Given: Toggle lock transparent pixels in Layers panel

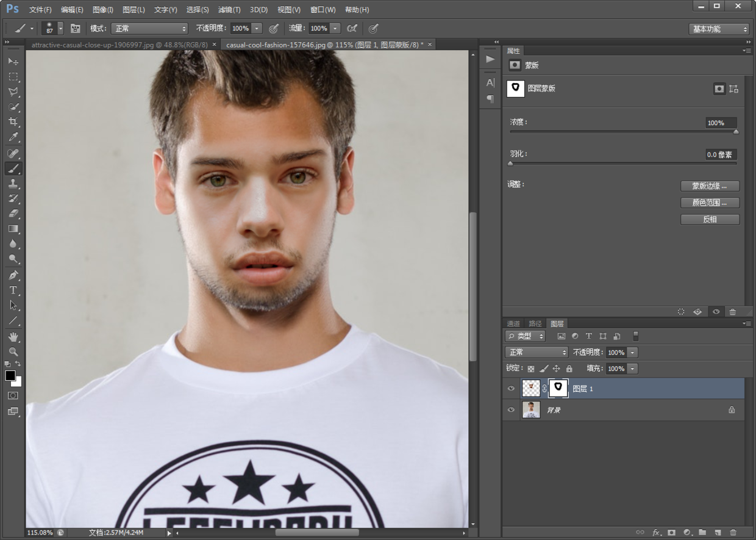Looking at the screenshot, I should click(531, 369).
